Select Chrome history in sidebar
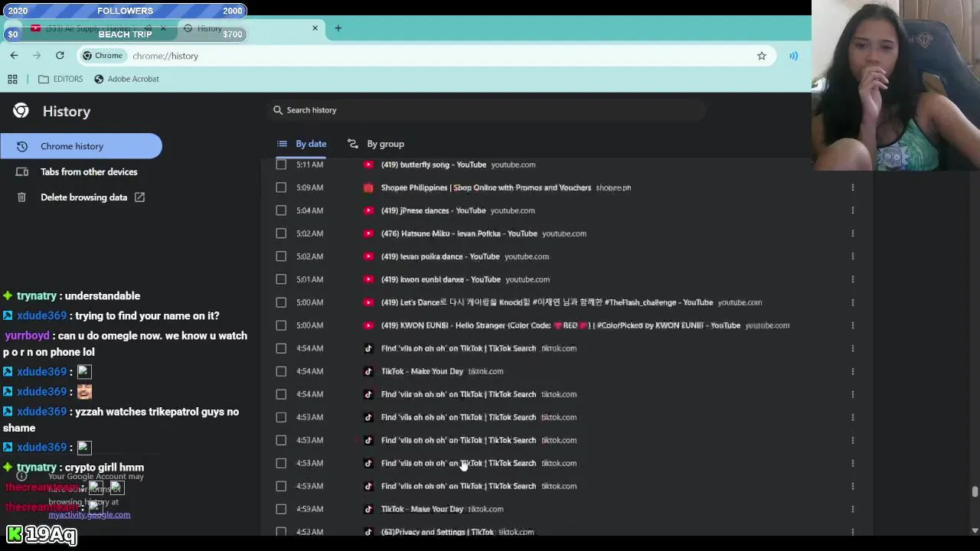This screenshot has height=551, width=980. pos(81,146)
